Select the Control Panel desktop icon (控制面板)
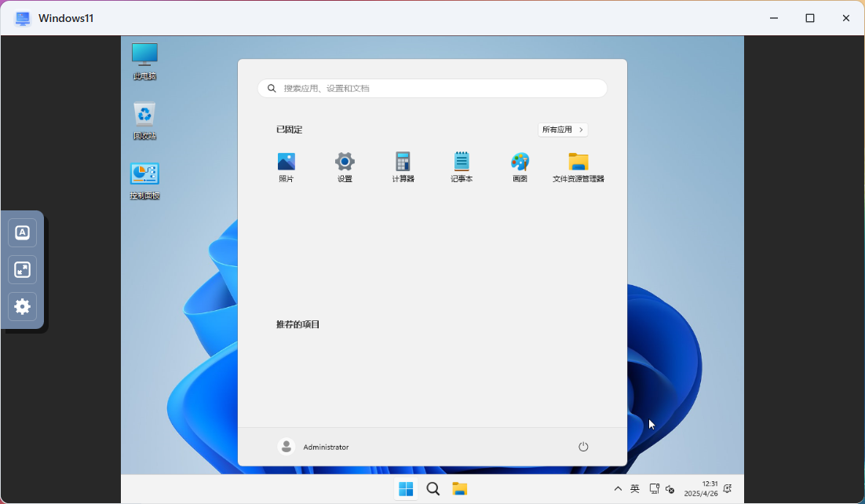Viewport: 865px width, 504px height. 144,181
